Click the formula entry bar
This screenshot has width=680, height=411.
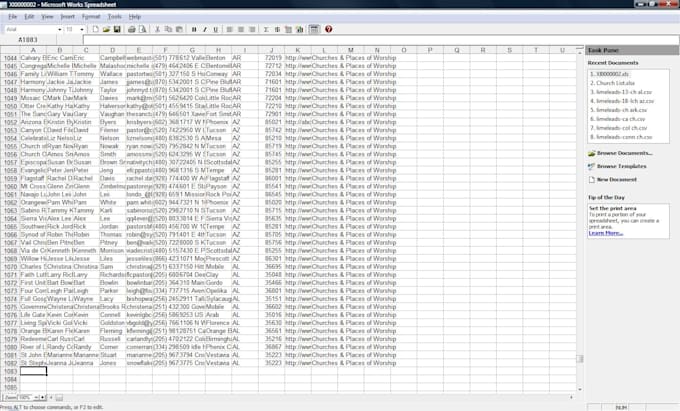tap(381, 40)
